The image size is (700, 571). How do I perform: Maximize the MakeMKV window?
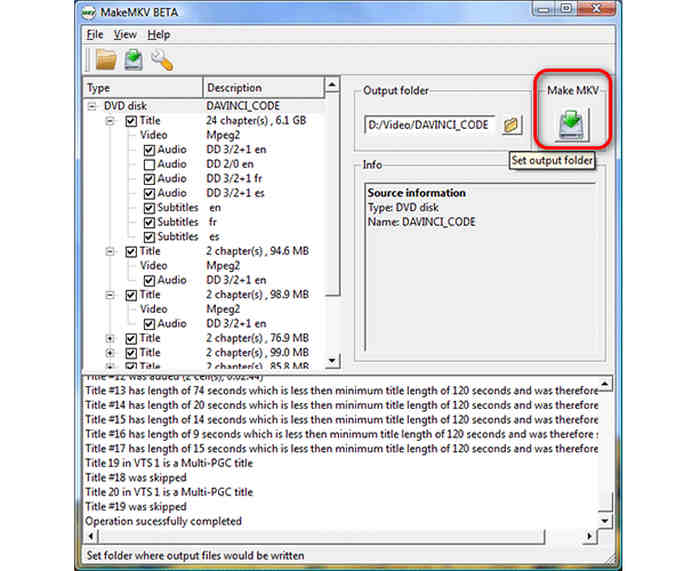[566, 8]
